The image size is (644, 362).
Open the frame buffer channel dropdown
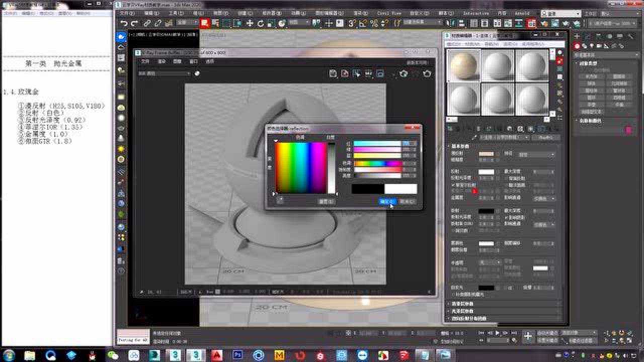click(x=164, y=73)
